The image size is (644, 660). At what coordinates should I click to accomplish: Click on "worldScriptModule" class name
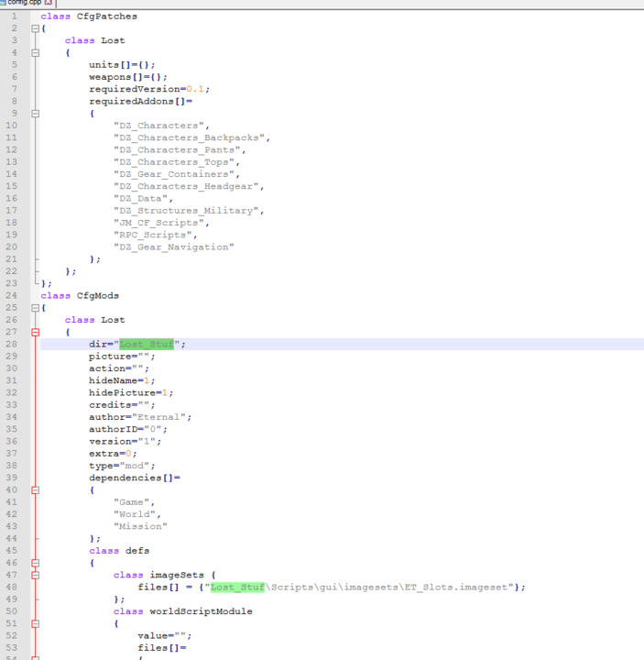pyautogui.click(x=201, y=611)
